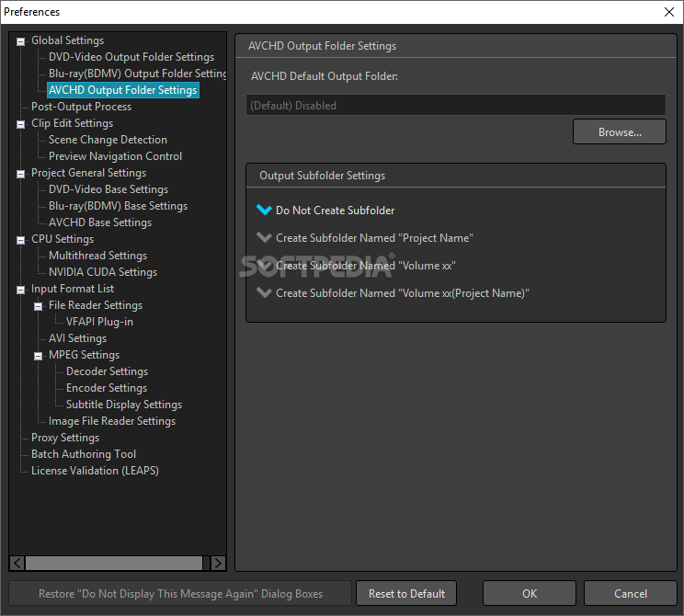Viewport: 684px width, 616px height.
Task: Select the Global Settings label
Action: pyautogui.click(x=68, y=40)
